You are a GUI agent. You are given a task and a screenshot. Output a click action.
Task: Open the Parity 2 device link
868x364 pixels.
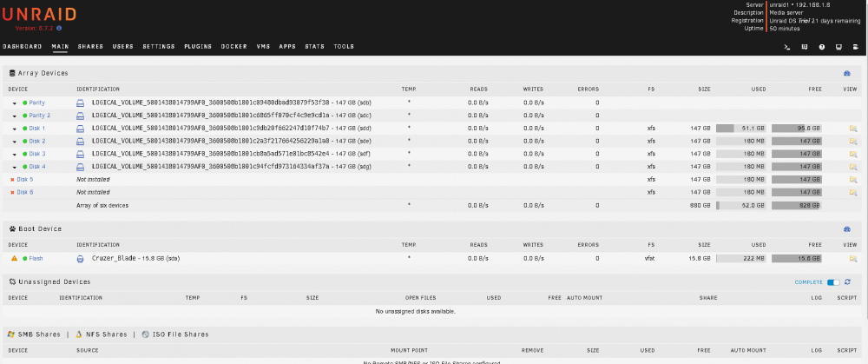pyautogui.click(x=39, y=116)
